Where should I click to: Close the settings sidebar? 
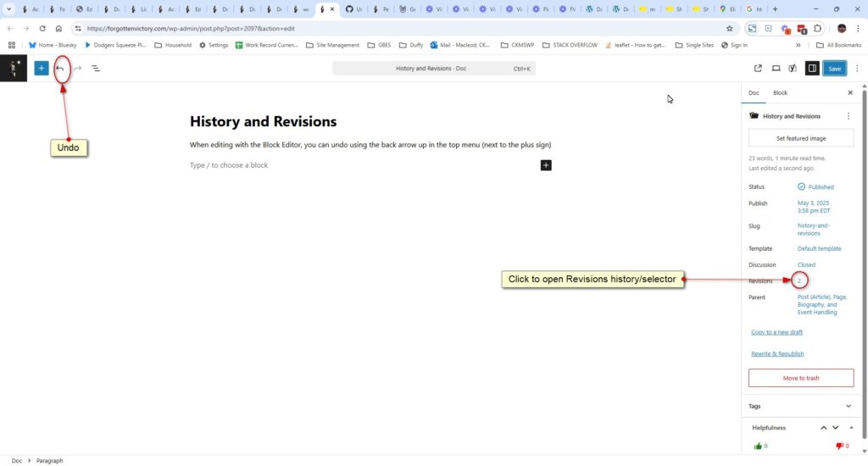click(x=850, y=92)
